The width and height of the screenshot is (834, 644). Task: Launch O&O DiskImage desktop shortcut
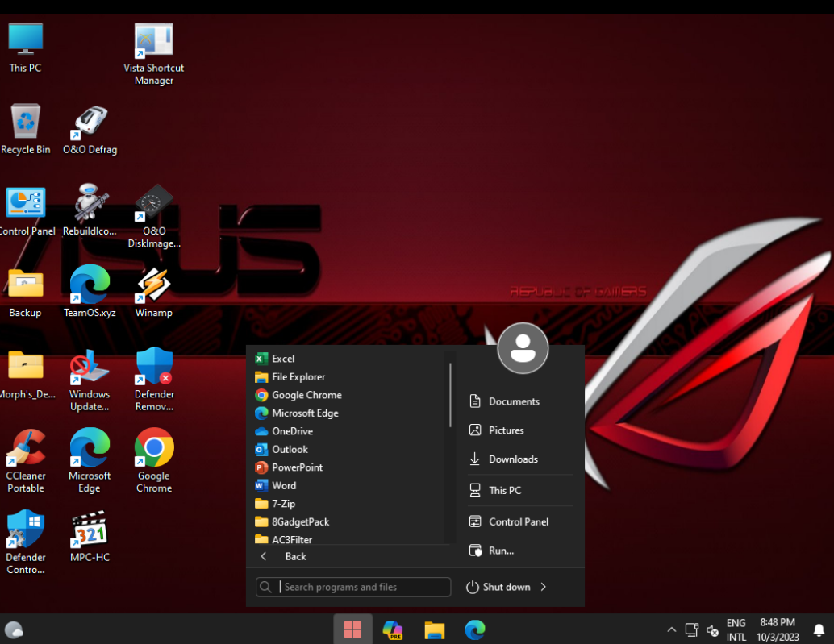coord(154,217)
